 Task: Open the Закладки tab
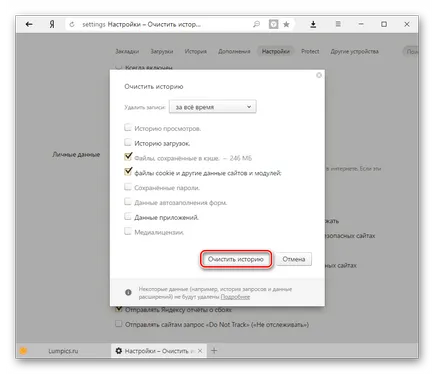coord(127,51)
